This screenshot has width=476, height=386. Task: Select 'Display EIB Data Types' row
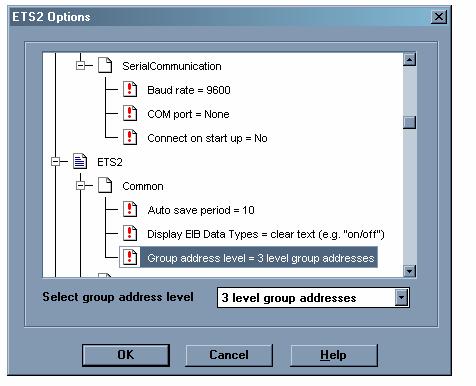266,234
